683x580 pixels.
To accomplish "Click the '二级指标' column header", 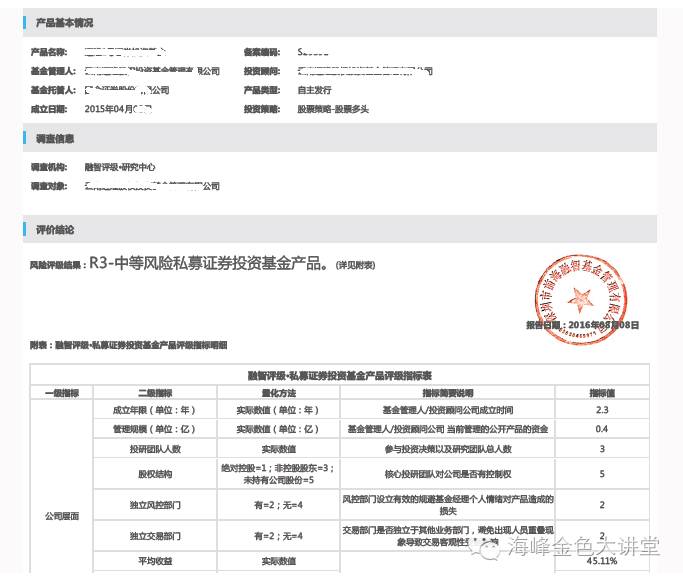I will pos(155,393).
